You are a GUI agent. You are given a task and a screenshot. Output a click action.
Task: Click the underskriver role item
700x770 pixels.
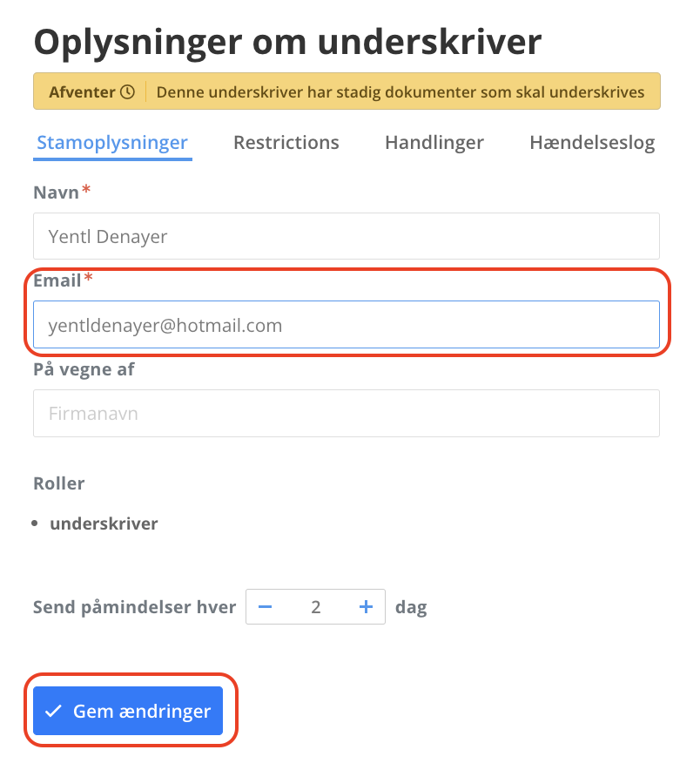pos(104,523)
